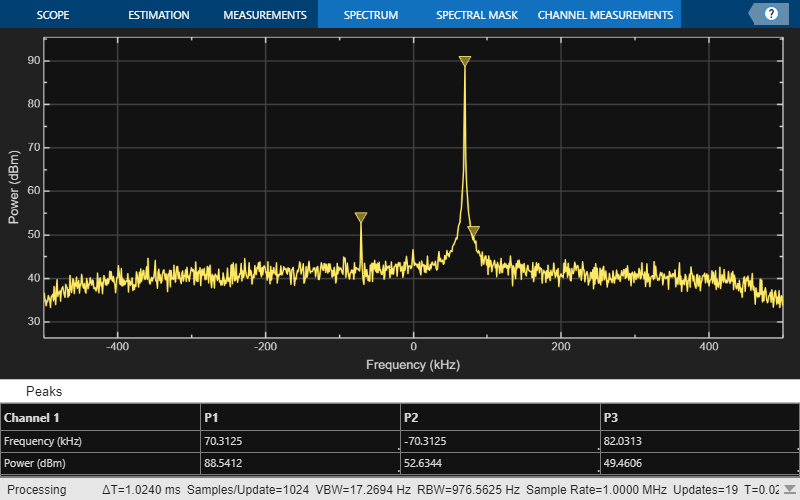Open the Spectral Mask tab
This screenshot has height=500, width=800.
tap(476, 15)
